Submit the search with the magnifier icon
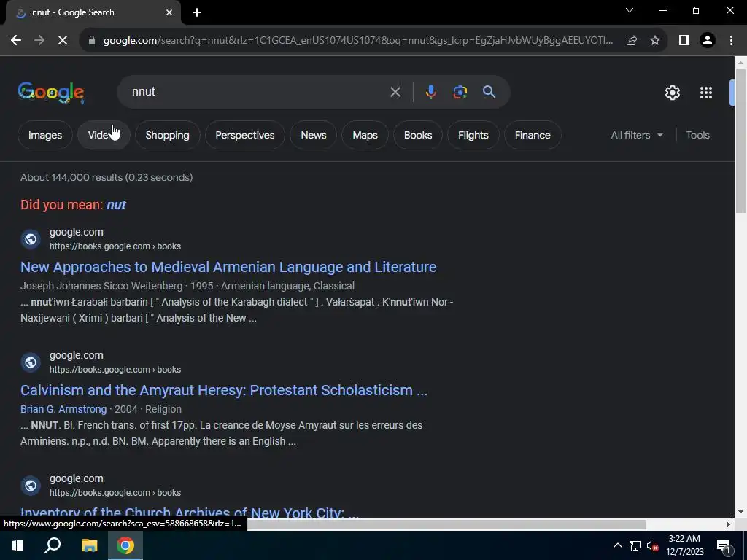This screenshot has height=560, width=747. tap(489, 92)
